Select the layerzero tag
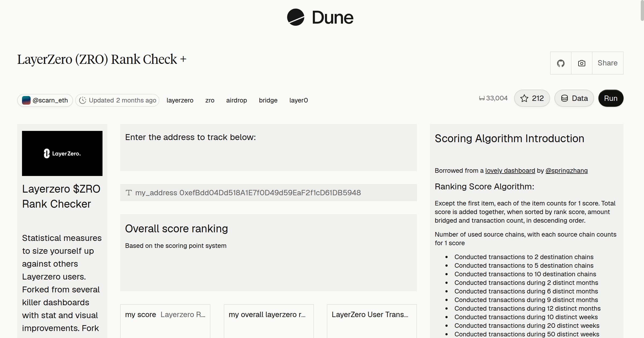The width and height of the screenshot is (644, 338). (180, 100)
